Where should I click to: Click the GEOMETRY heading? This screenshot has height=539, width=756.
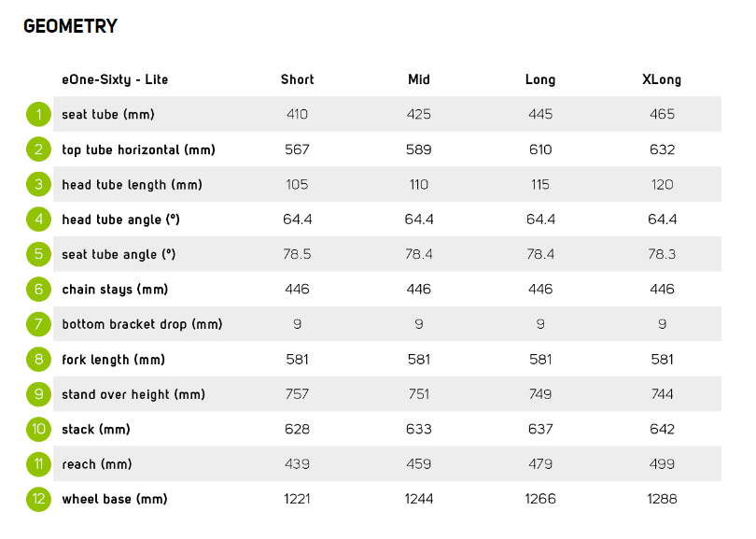[x=70, y=26]
